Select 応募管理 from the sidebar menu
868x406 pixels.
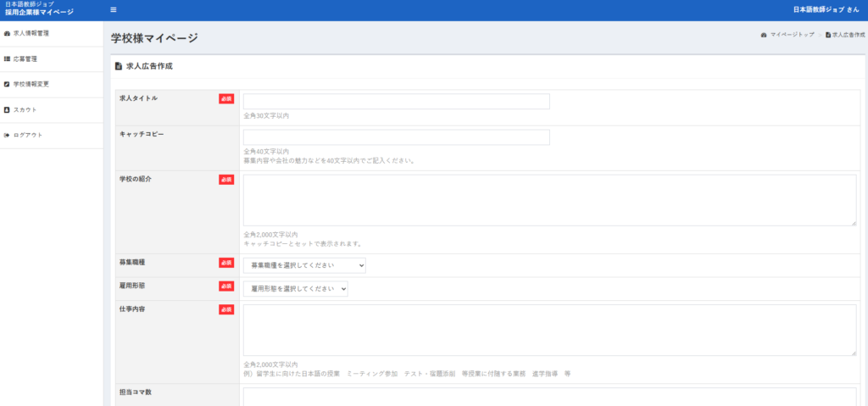(25, 59)
